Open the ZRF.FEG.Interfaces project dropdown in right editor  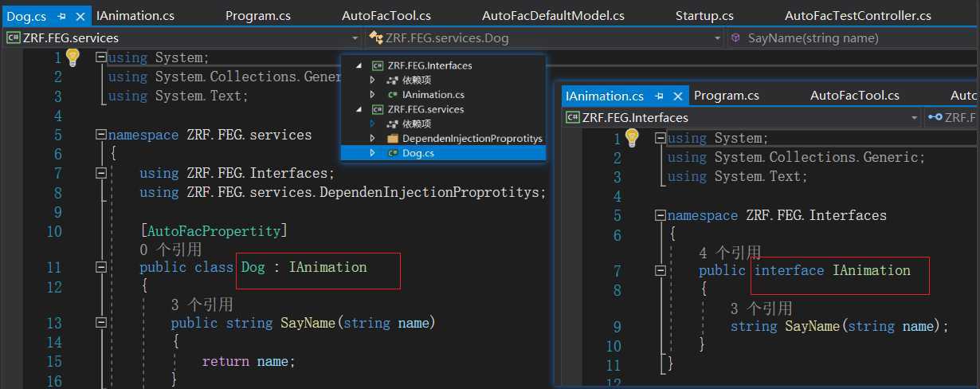coord(915,117)
